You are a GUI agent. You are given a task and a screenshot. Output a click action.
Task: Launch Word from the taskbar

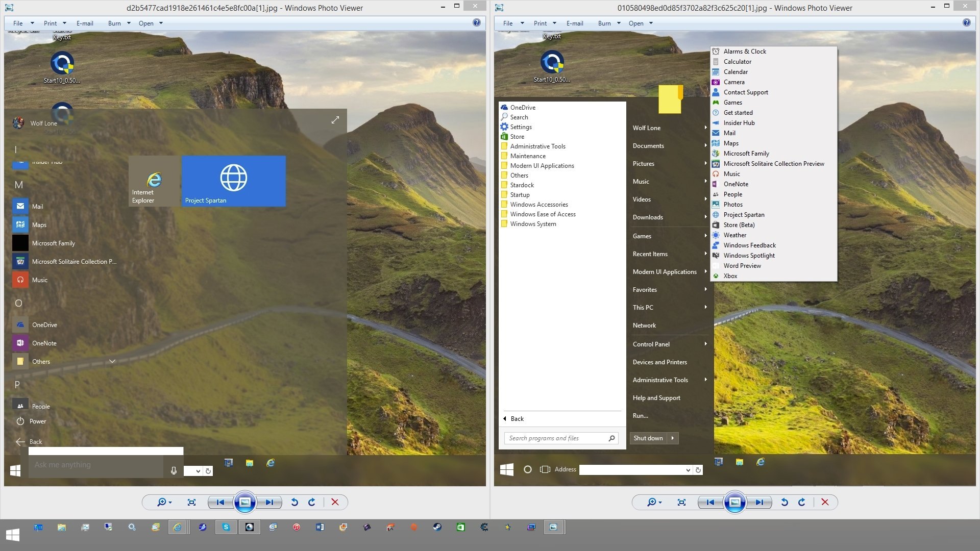click(x=320, y=528)
